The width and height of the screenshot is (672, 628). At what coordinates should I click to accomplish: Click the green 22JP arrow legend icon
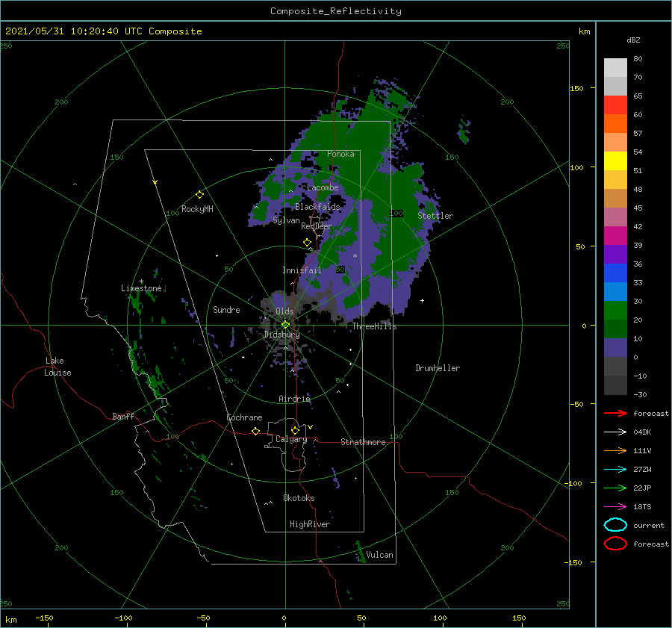(x=615, y=488)
